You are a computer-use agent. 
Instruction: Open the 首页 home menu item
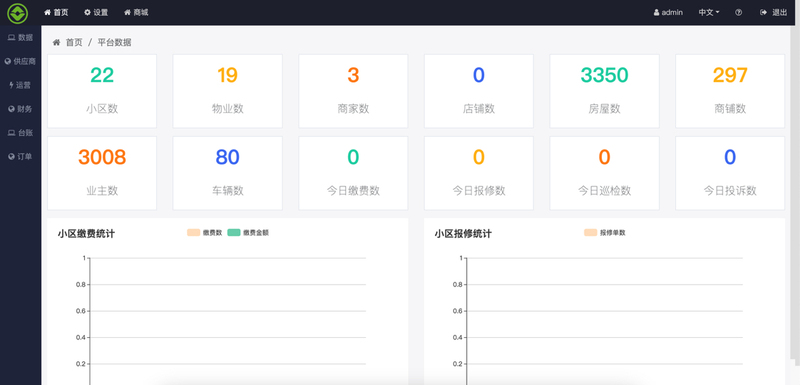56,12
